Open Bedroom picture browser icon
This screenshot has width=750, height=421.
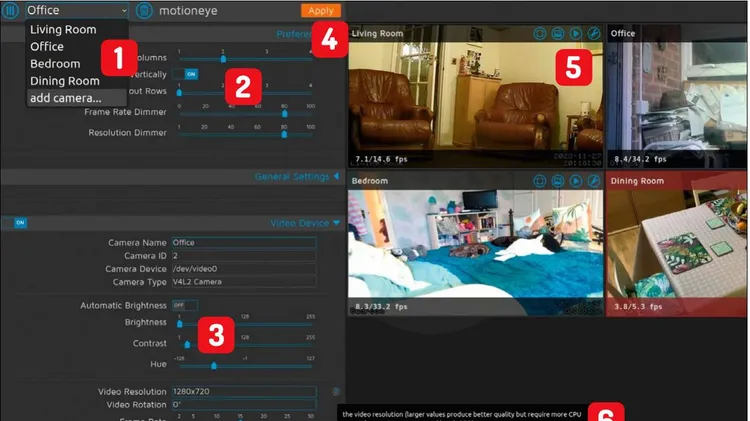[x=558, y=181]
